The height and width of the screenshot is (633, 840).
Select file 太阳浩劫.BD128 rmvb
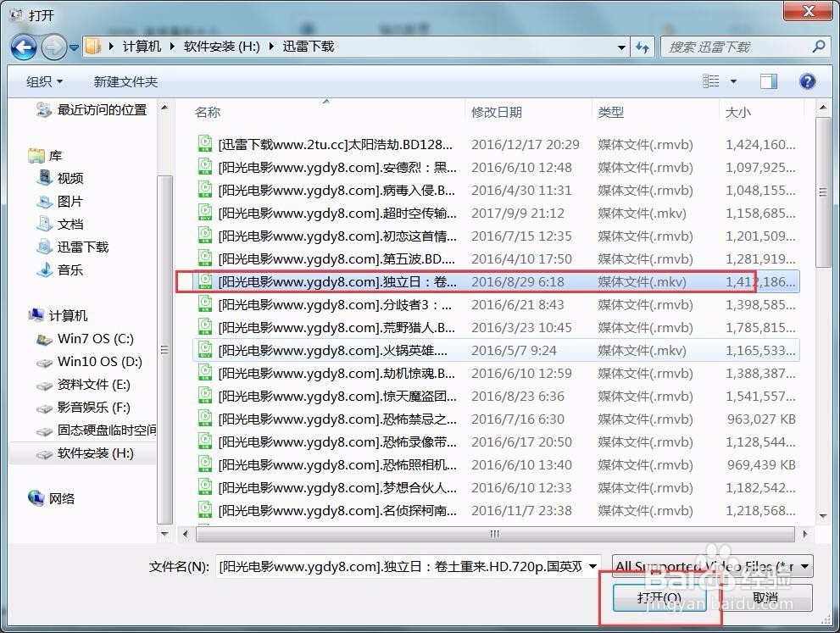click(496, 145)
